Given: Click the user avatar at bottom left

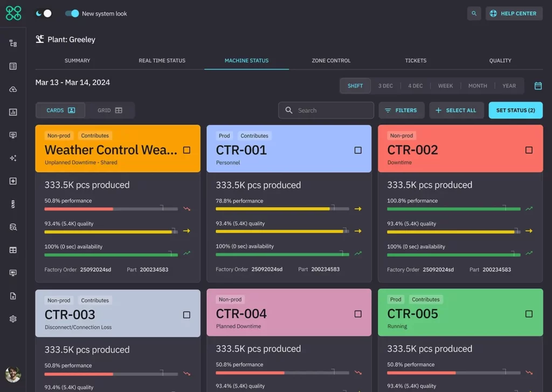Looking at the screenshot, I should 13,374.
